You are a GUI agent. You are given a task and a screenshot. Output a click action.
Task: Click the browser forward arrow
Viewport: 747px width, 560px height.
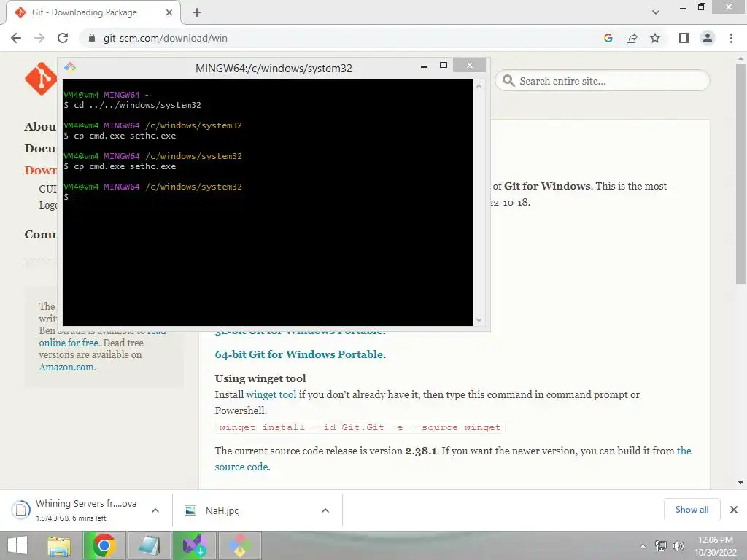(x=39, y=38)
